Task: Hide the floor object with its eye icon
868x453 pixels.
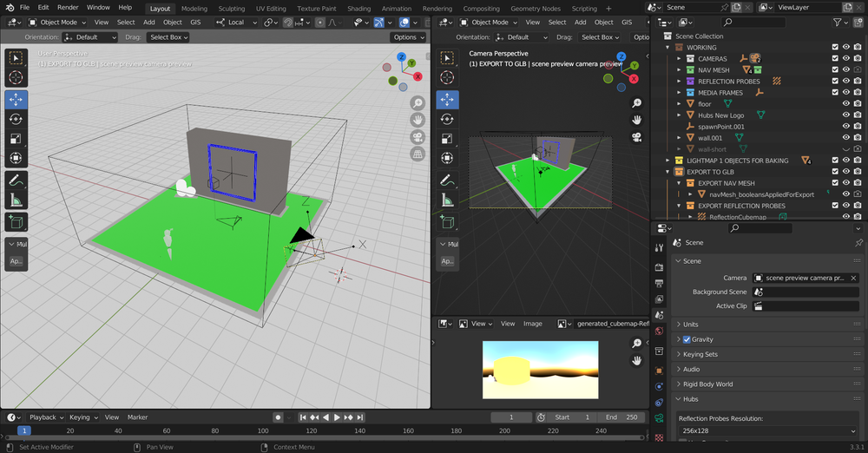Action: [845, 103]
